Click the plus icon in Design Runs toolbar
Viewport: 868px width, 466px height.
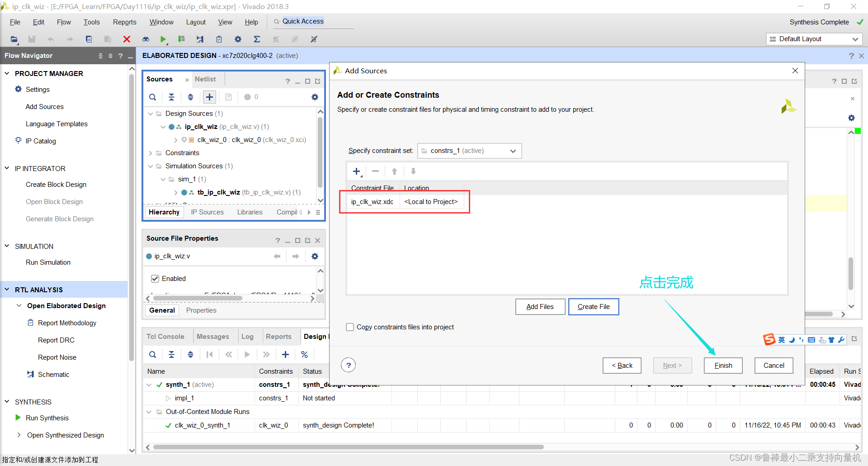pyautogui.click(x=285, y=355)
